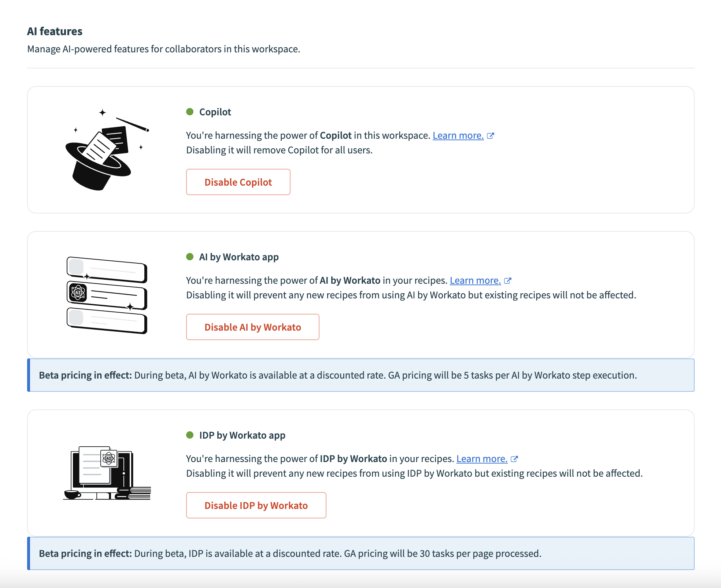Click the AI by Workato beta pricing notice

(360, 375)
